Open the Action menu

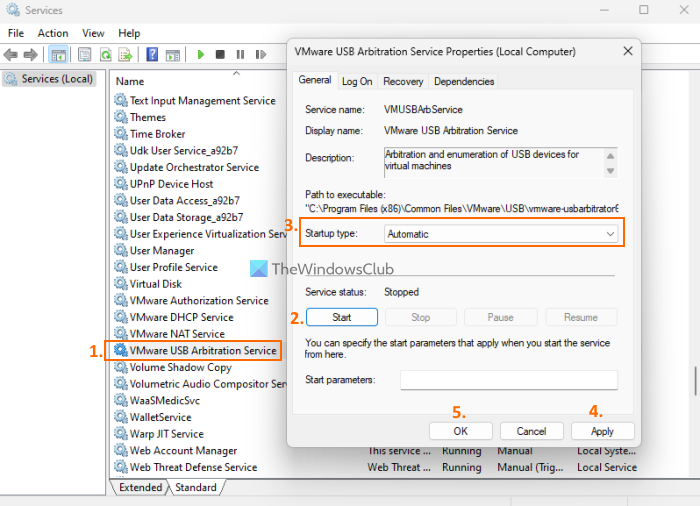click(x=53, y=33)
